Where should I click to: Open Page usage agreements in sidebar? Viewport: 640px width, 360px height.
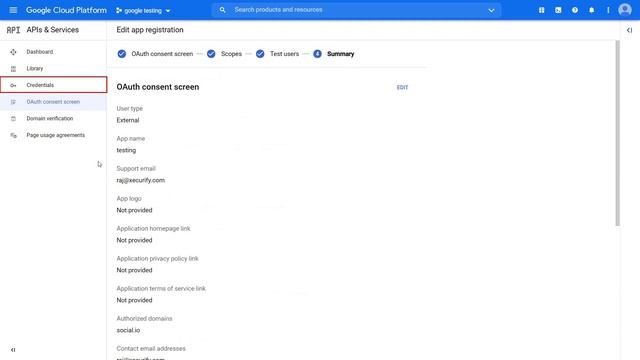click(x=53, y=135)
